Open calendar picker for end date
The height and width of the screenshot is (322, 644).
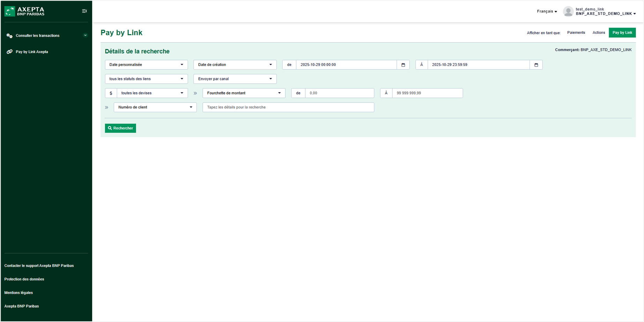click(x=536, y=65)
